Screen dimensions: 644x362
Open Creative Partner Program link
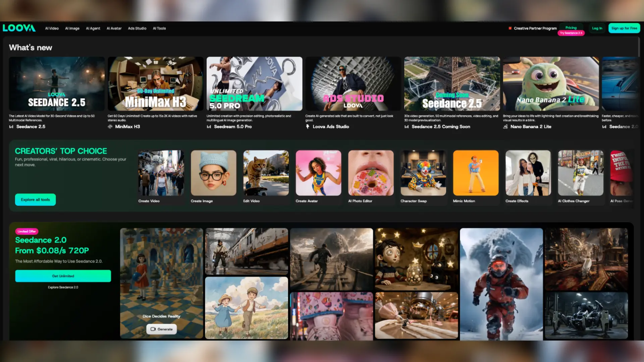[533, 28]
